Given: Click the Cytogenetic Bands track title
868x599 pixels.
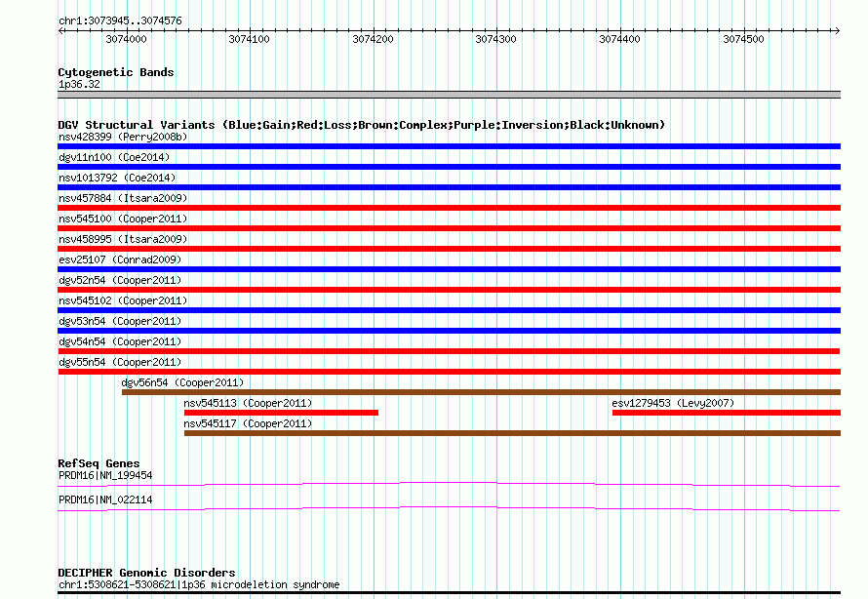Looking at the screenshot, I should pos(116,72).
